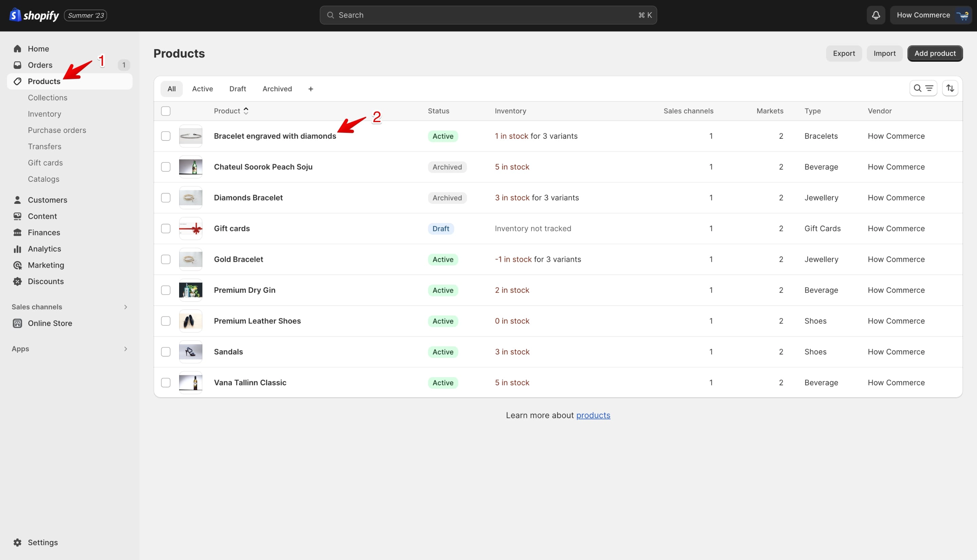This screenshot has height=560, width=977.
Task: Click the orders count badge 1
Action: (123, 65)
